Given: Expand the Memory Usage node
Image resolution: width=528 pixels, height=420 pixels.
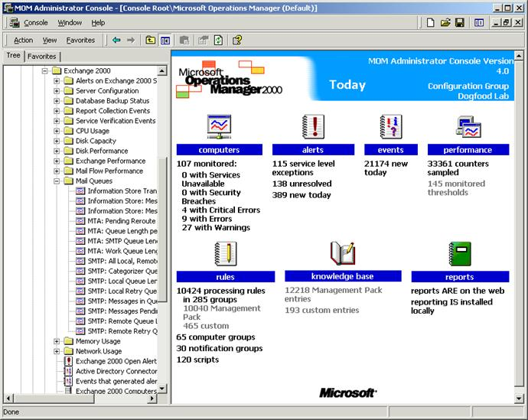Looking at the screenshot, I should point(57,341).
